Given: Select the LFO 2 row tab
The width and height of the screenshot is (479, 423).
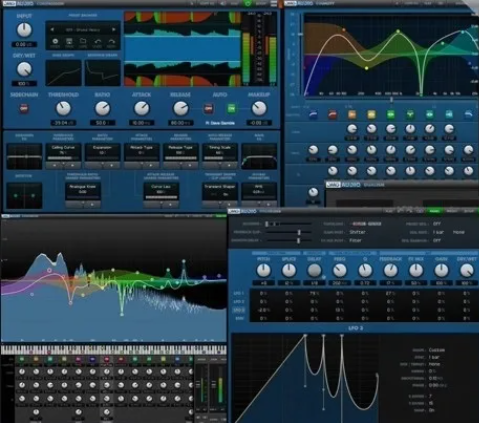Looking at the screenshot, I should (239, 302).
